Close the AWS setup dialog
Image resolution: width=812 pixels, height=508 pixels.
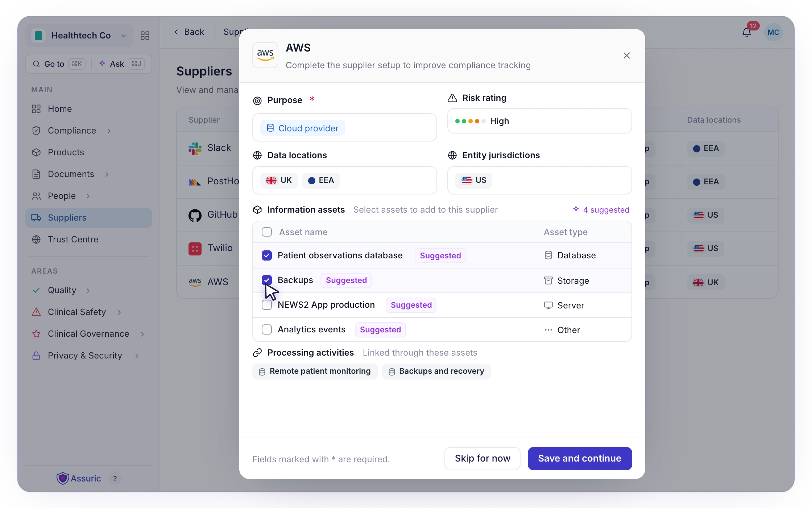tap(627, 56)
